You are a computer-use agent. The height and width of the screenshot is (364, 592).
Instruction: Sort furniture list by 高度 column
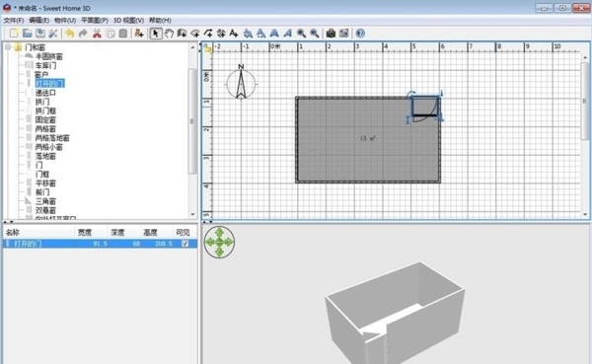[x=158, y=232]
